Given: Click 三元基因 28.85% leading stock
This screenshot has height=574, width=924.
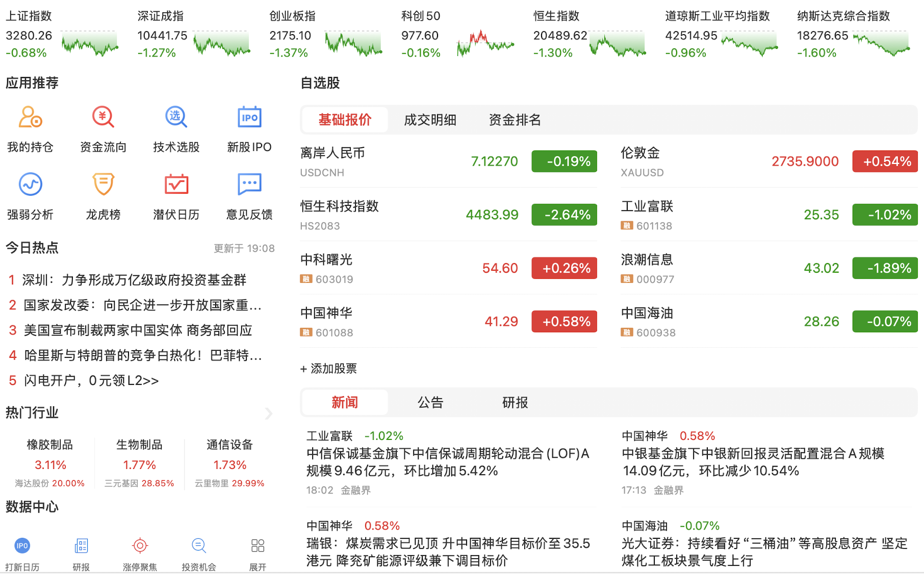Looking at the screenshot, I should click(x=139, y=483).
